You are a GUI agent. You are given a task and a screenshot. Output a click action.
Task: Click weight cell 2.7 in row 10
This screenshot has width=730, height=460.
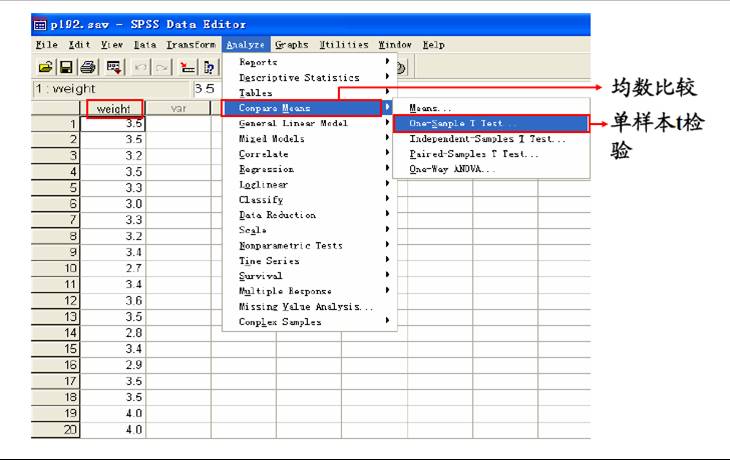(113, 268)
